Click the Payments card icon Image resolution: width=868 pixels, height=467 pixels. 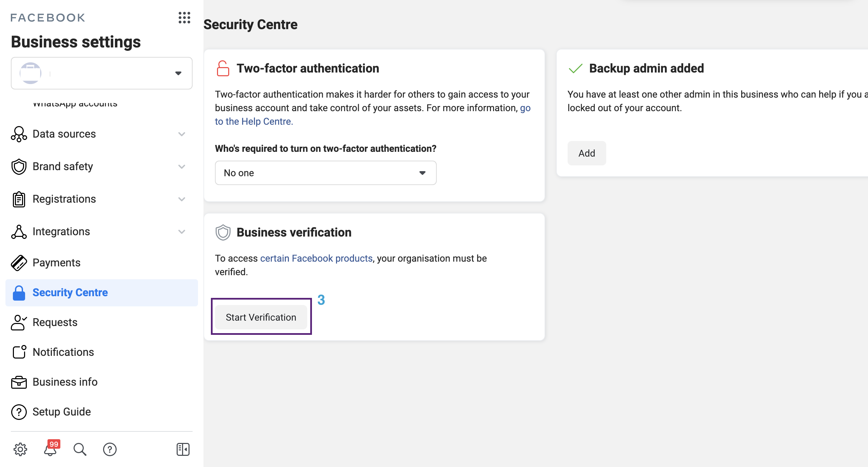[19, 263]
